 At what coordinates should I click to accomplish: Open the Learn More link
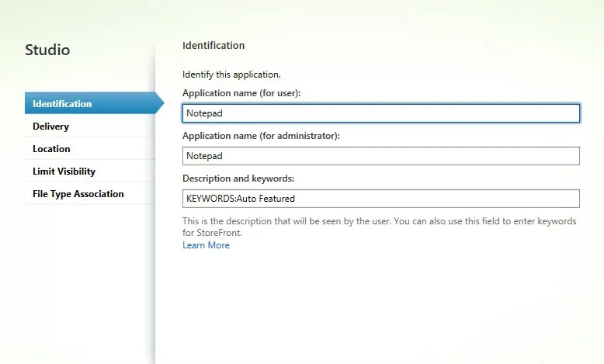coord(206,245)
